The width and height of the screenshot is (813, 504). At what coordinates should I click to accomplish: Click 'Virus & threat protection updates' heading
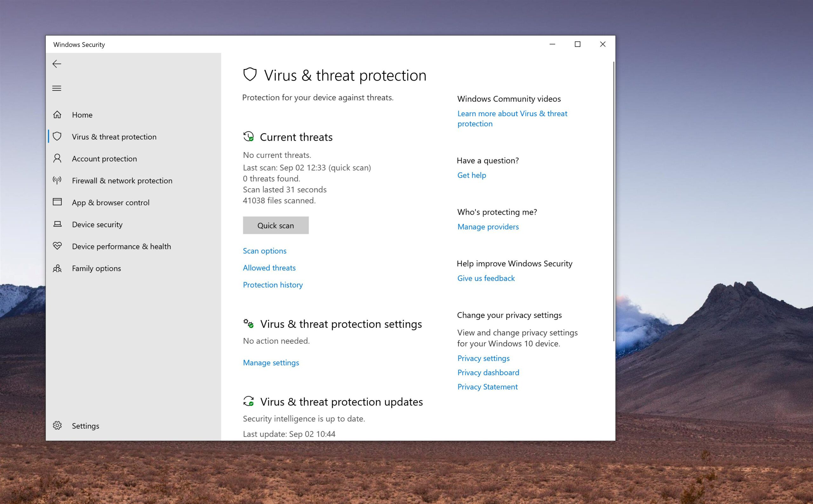(341, 402)
